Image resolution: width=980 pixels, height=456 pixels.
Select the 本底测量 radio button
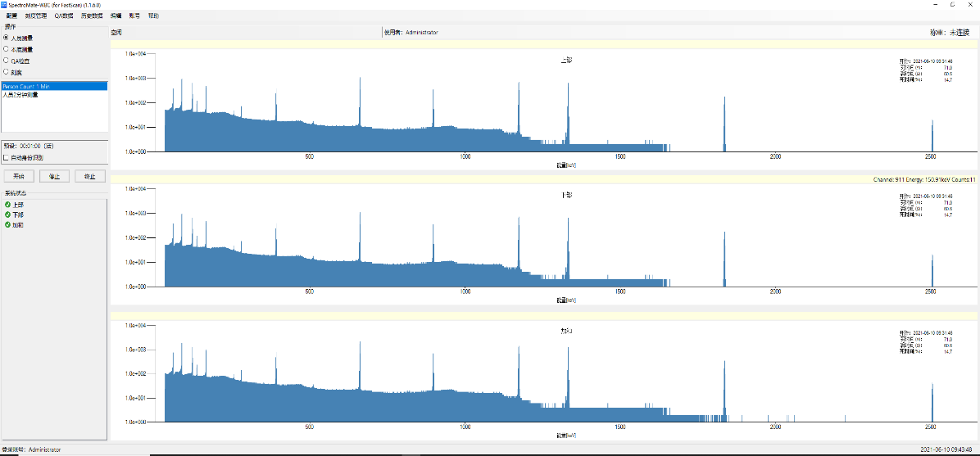7,49
